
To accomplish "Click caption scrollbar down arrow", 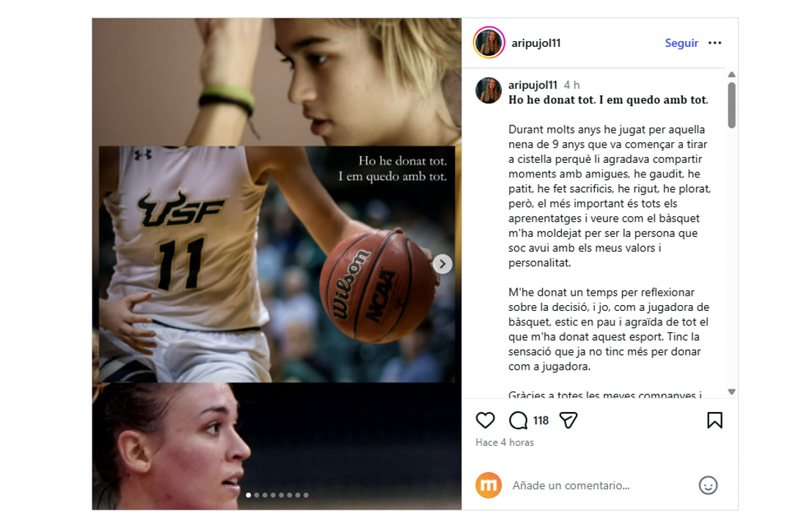I will [x=731, y=392].
